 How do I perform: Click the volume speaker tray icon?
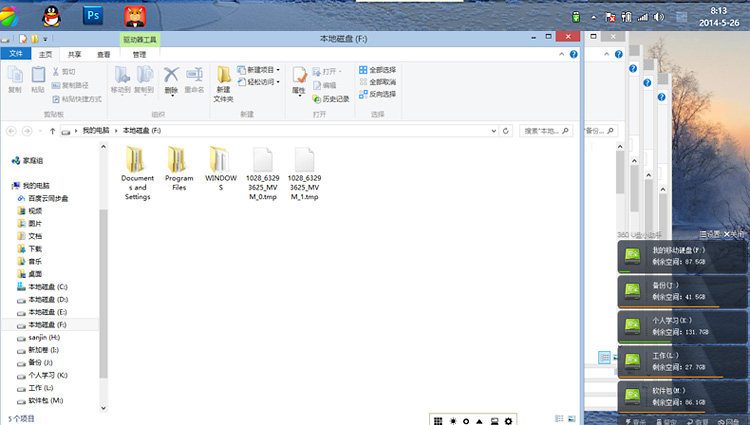[659, 17]
